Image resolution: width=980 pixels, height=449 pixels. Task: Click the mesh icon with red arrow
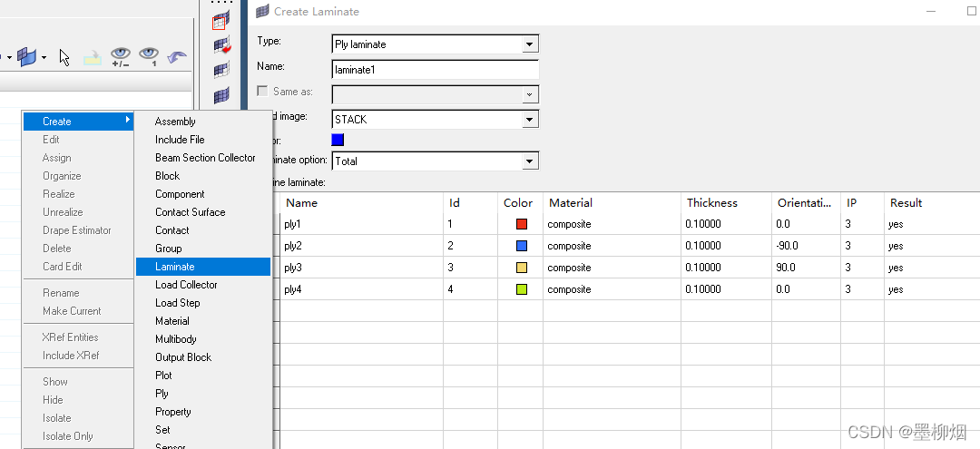click(220, 44)
